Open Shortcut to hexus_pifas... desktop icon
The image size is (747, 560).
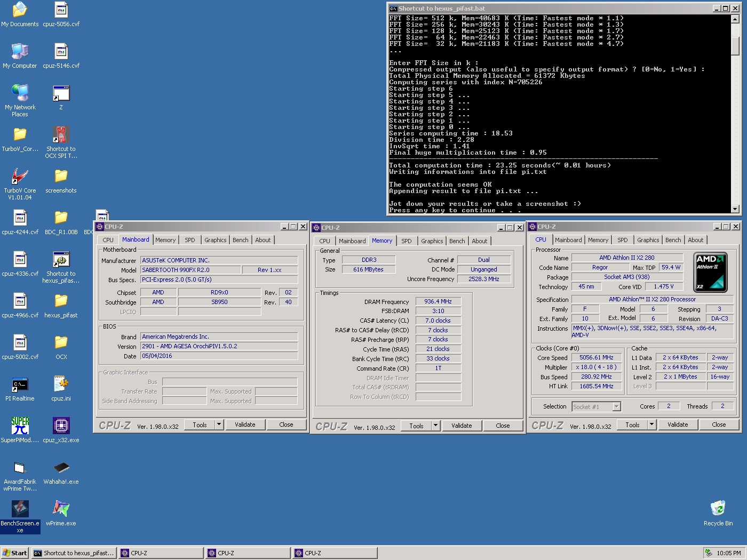pyautogui.click(x=61, y=267)
